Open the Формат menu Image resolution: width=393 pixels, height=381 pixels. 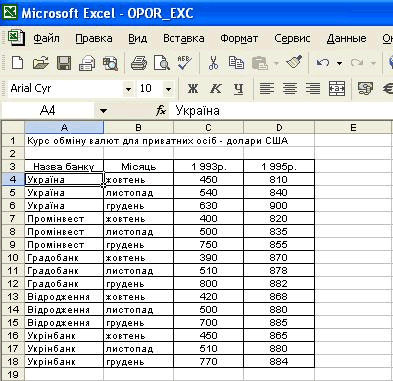pos(239,38)
